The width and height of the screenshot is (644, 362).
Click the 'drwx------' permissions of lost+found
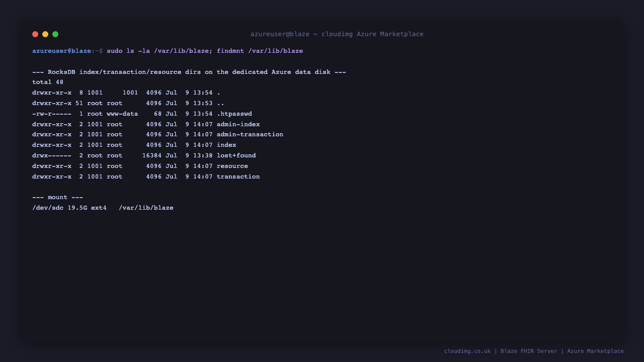pos(52,156)
